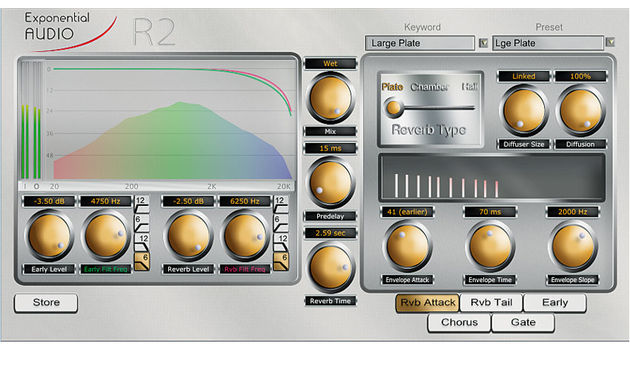Click the Diffuser Size knob
The height and width of the screenshot is (374, 630).
[x=524, y=111]
